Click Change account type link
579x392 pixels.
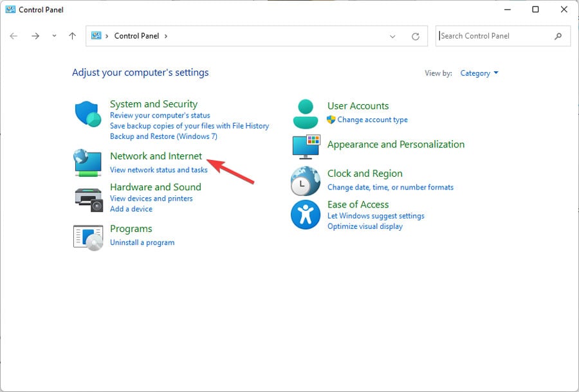[372, 120]
